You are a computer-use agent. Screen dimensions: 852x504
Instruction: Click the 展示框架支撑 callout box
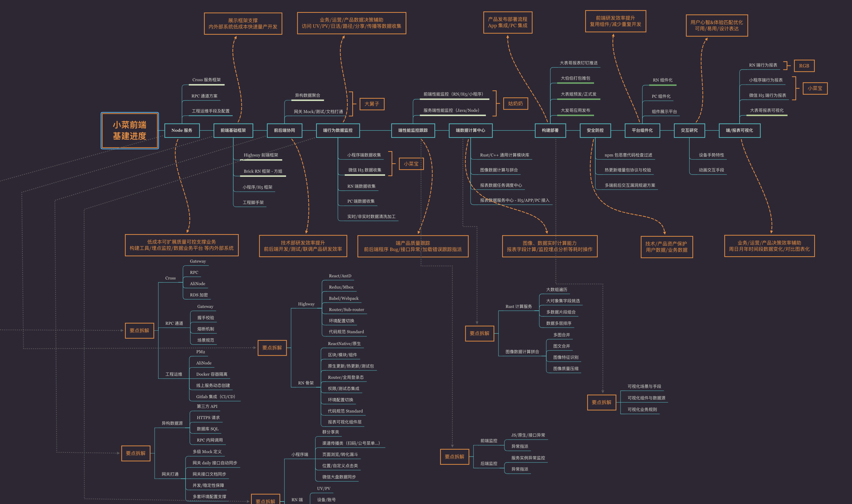[x=243, y=23]
